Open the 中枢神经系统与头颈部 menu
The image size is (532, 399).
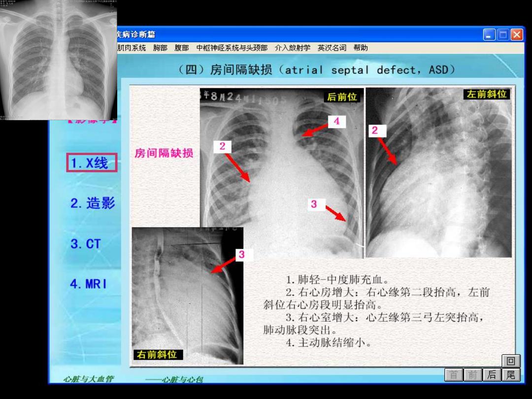click(x=232, y=48)
